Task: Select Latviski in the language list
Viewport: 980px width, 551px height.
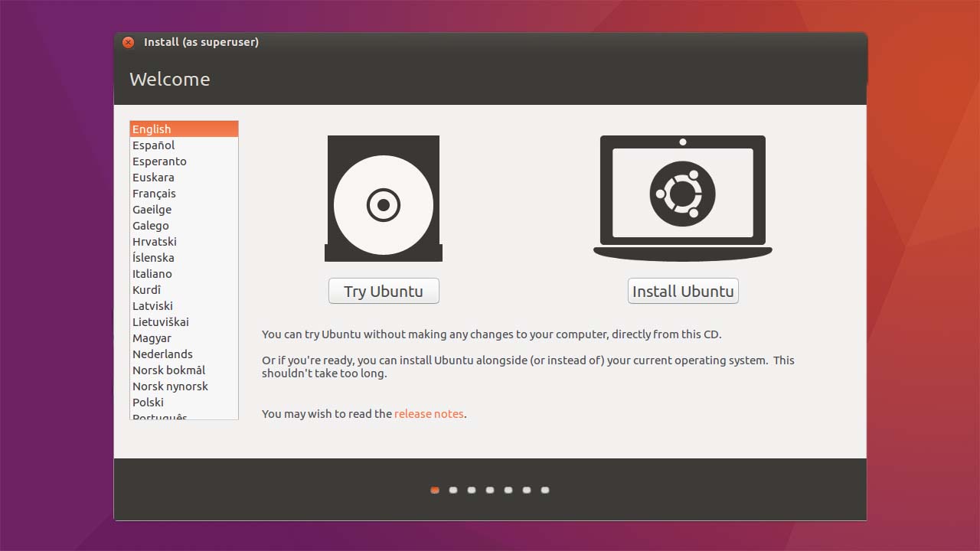Action: (x=185, y=305)
